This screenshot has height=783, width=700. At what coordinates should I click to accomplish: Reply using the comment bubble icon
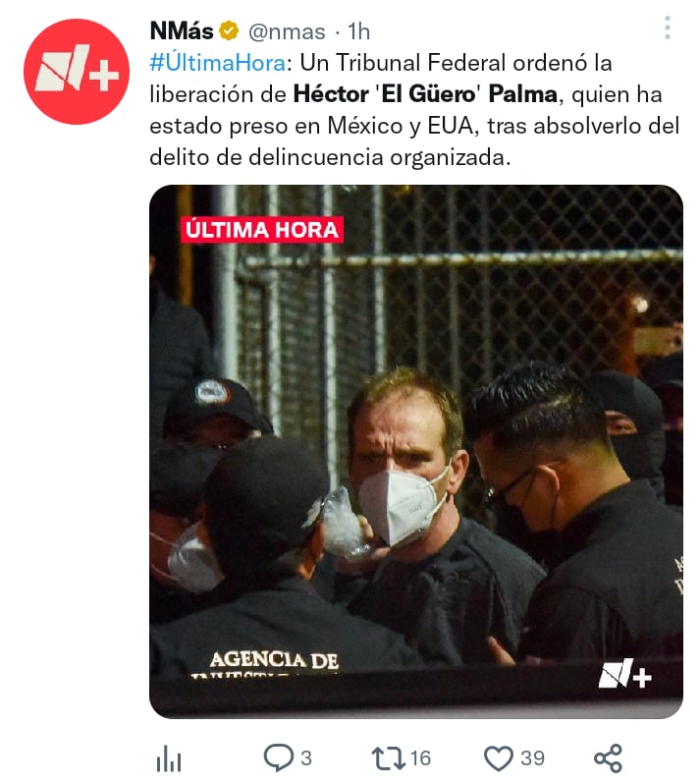(x=278, y=757)
